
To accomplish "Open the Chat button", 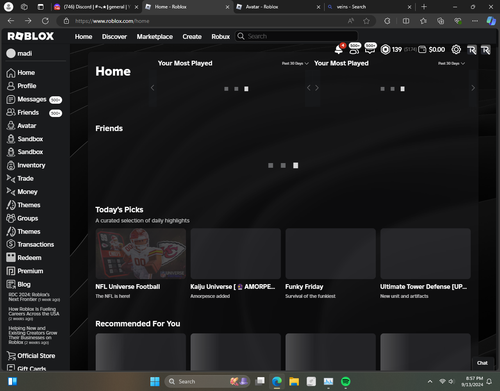I will point(482,363).
